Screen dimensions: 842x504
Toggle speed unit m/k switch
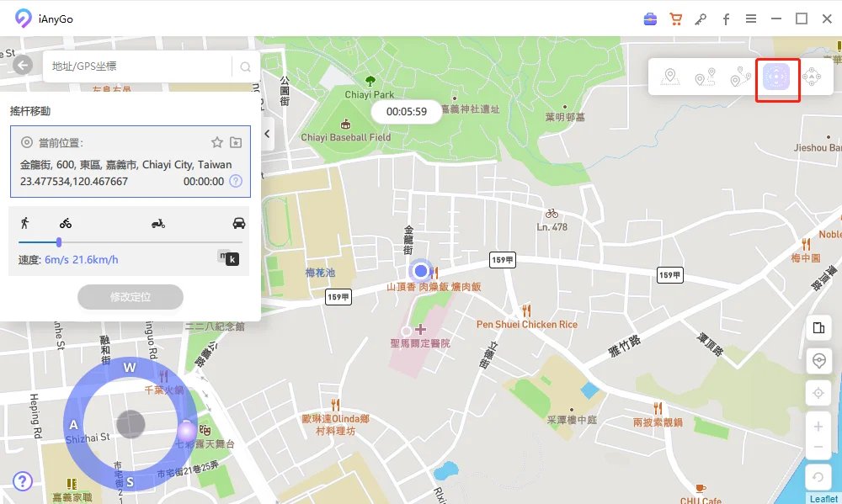click(x=227, y=258)
